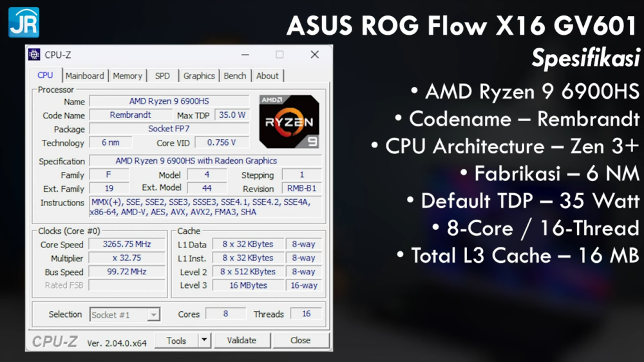Click the L1 Inst. value 8 x 32 KBytes
The height and width of the screenshot is (362, 644).
pos(248,258)
